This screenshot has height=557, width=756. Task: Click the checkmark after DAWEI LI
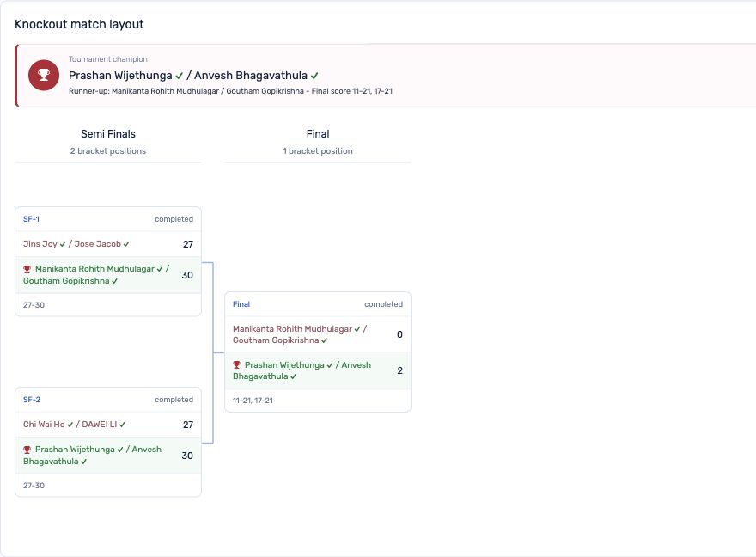pyautogui.click(x=123, y=425)
